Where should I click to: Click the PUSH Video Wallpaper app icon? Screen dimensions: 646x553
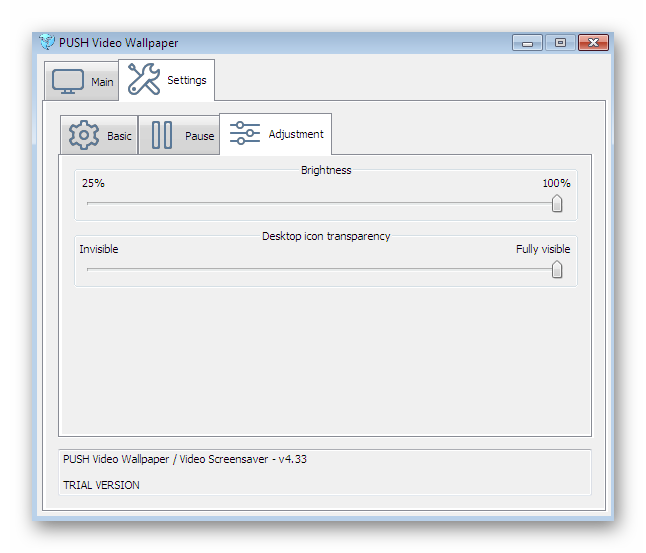point(47,42)
